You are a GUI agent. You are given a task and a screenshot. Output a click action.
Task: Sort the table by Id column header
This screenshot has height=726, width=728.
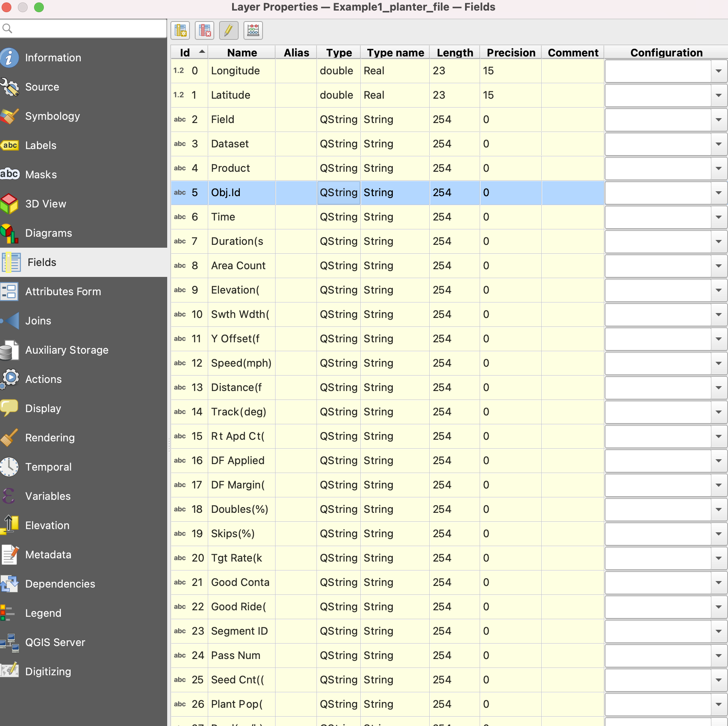pyautogui.click(x=185, y=53)
